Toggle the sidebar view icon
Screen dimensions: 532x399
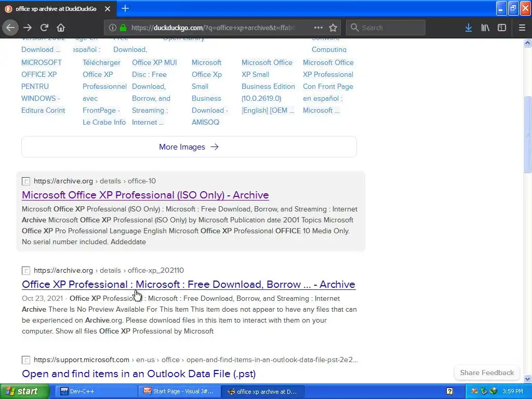(x=502, y=28)
